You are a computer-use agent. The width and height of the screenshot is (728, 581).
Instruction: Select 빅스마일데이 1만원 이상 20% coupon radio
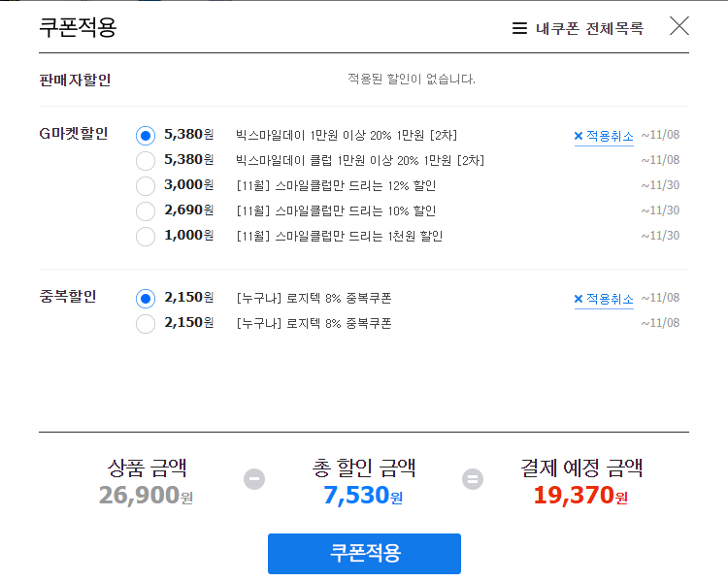tap(146, 136)
